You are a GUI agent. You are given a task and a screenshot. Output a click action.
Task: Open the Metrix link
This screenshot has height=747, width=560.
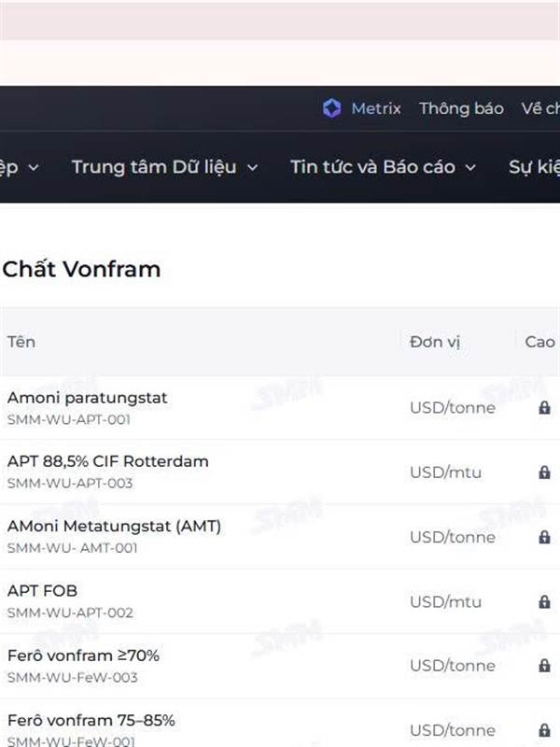[375, 108]
